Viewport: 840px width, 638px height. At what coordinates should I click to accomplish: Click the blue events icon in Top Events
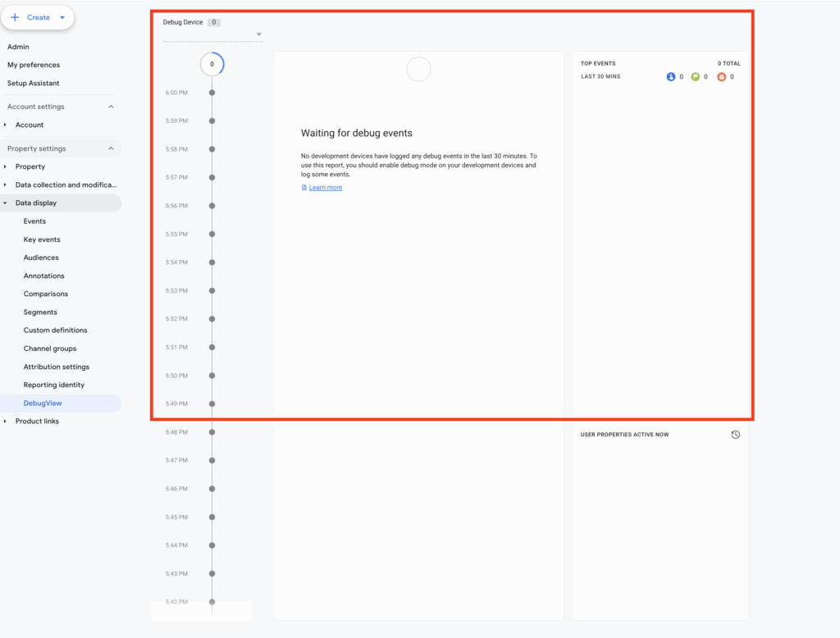[671, 76]
